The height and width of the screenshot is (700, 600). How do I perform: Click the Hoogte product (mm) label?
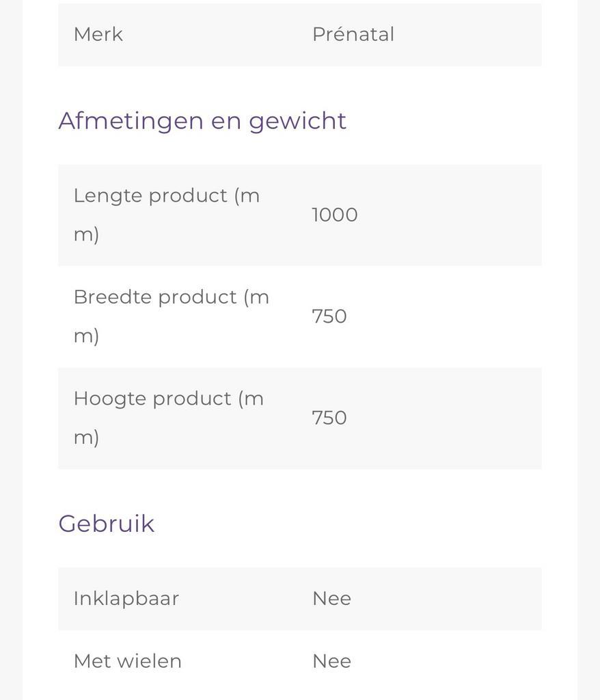168,417
